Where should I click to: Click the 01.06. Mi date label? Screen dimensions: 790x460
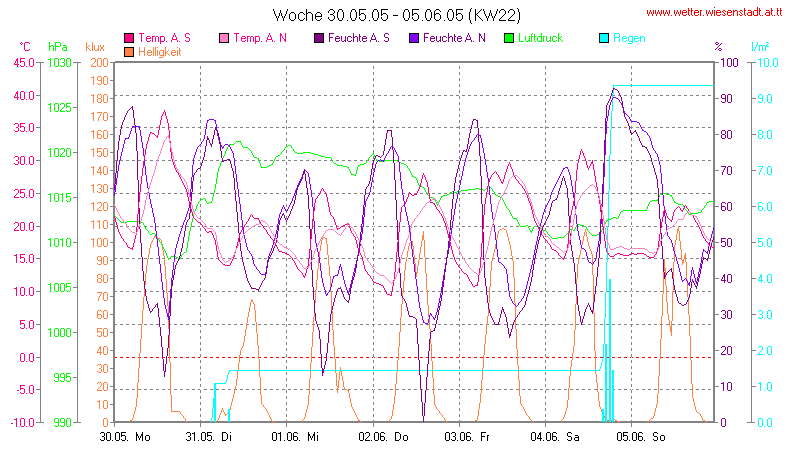pos(295,437)
